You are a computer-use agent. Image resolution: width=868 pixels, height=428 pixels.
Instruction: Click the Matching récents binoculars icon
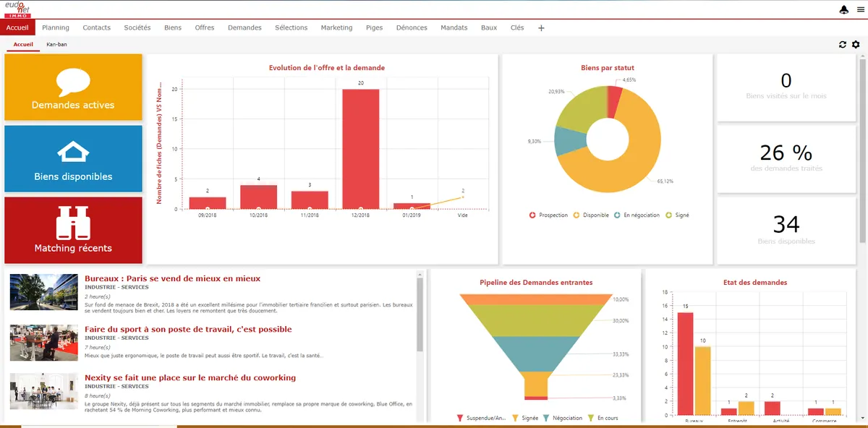click(x=73, y=222)
